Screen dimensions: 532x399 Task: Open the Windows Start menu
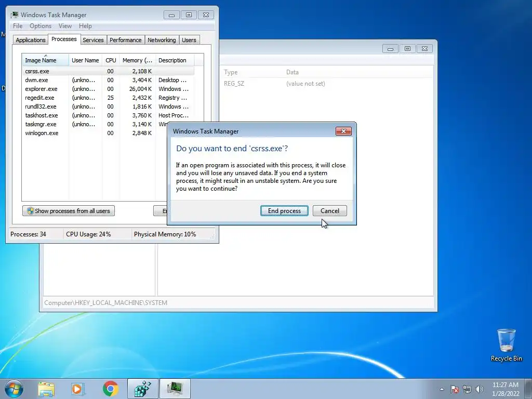13,389
